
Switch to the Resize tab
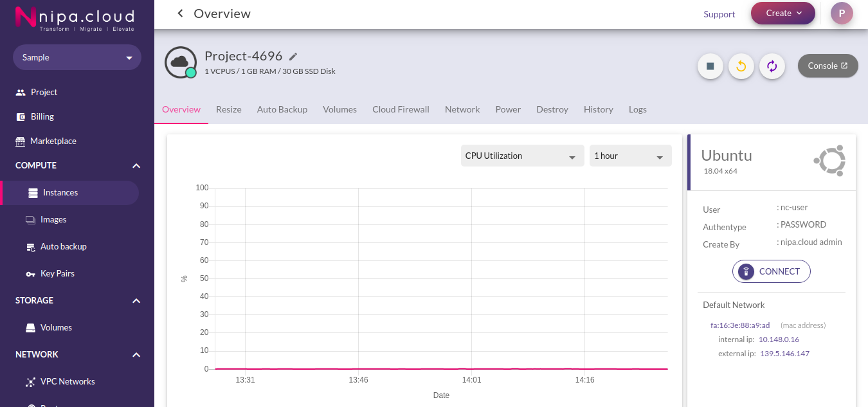[x=229, y=109]
